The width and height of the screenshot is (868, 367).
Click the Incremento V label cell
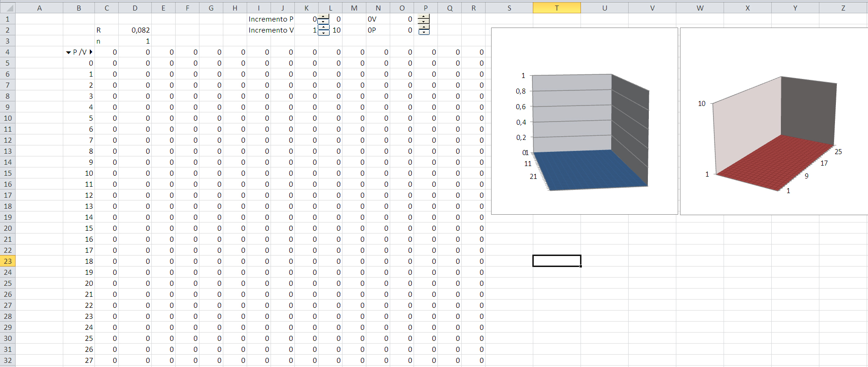(x=271, y=30)
